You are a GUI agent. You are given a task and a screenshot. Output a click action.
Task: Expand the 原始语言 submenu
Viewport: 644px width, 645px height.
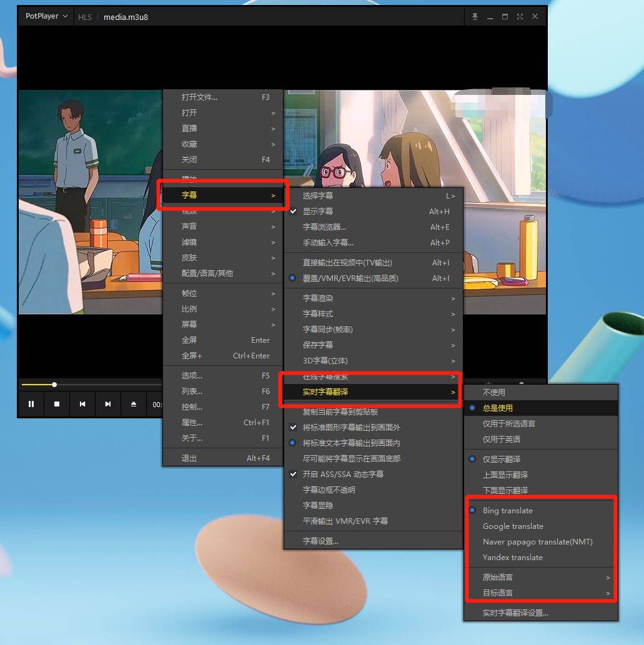coord(541,577)
